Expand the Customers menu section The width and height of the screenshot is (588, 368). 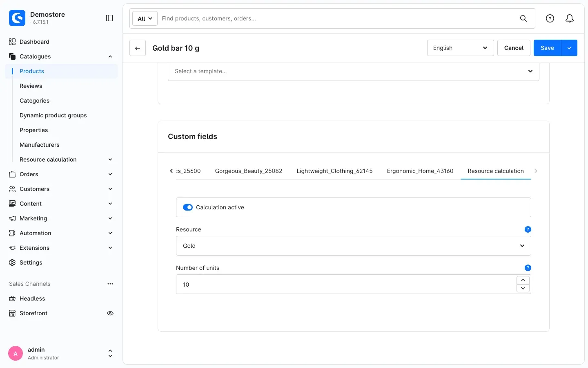click(110, 189)
